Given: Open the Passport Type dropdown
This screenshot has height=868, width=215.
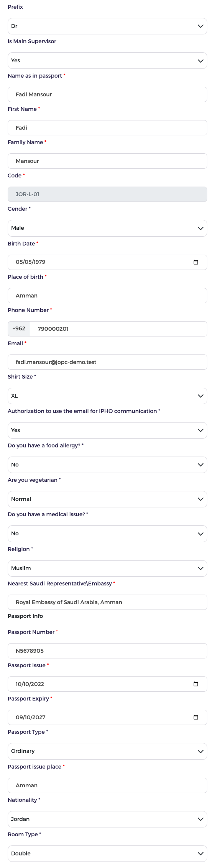Looking at the screenshot, I should [107, 751].
